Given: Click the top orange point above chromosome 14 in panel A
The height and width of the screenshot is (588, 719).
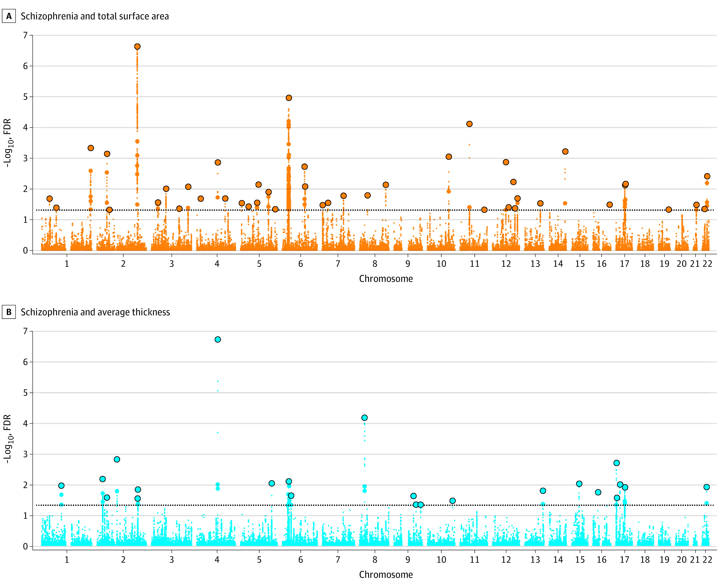Looking at the screenshot, I should (x=565, y=151).
